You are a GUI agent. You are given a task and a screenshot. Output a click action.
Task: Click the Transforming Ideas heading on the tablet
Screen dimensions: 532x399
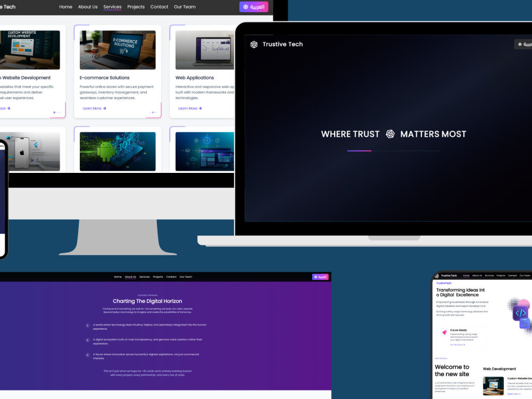coord(460,293)
